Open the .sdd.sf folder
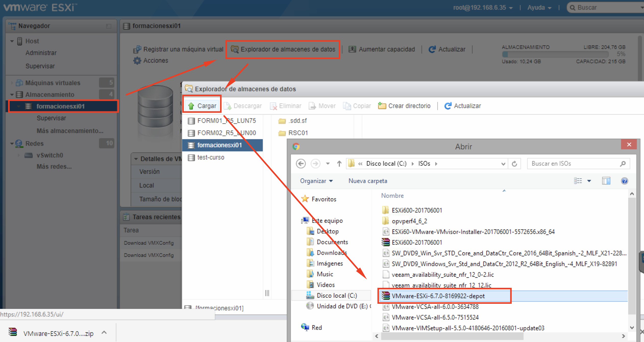Viewport: 644px width, 342px height. pyautogui.click(x=293, y=121)
